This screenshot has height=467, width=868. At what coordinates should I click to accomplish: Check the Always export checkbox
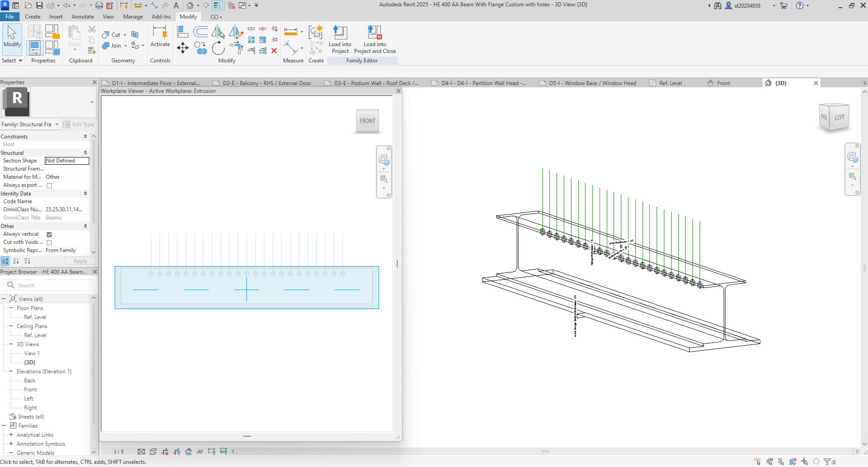point(49,186)
